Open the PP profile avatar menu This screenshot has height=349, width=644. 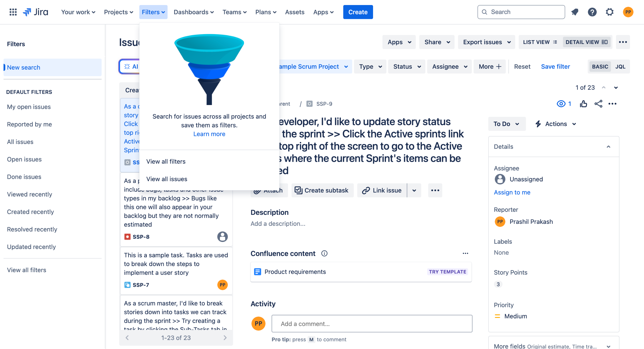click(628, 12)
